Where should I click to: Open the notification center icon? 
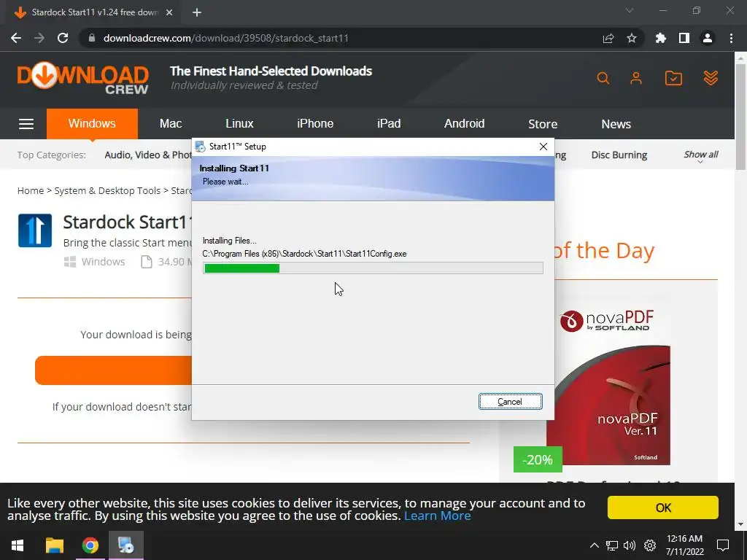723,545
